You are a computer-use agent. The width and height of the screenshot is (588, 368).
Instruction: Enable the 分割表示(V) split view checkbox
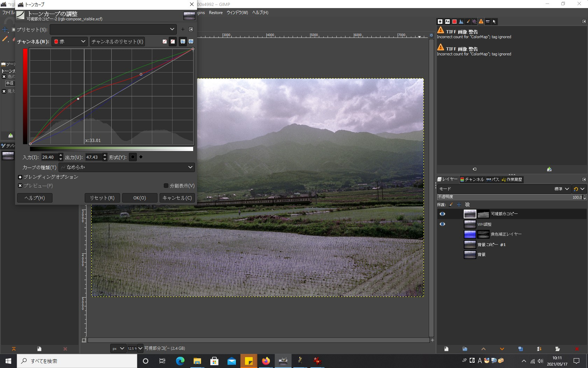tap(166, 186)
